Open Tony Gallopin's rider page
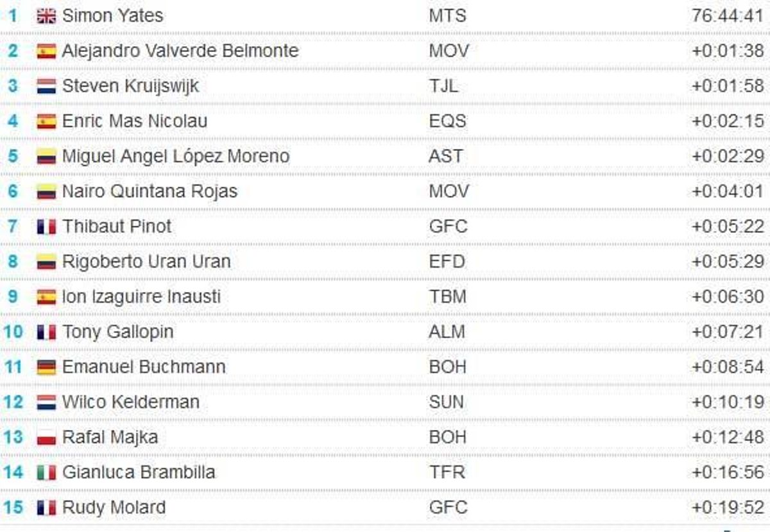This screenshot has height=532, width=770. click(117, 332)
